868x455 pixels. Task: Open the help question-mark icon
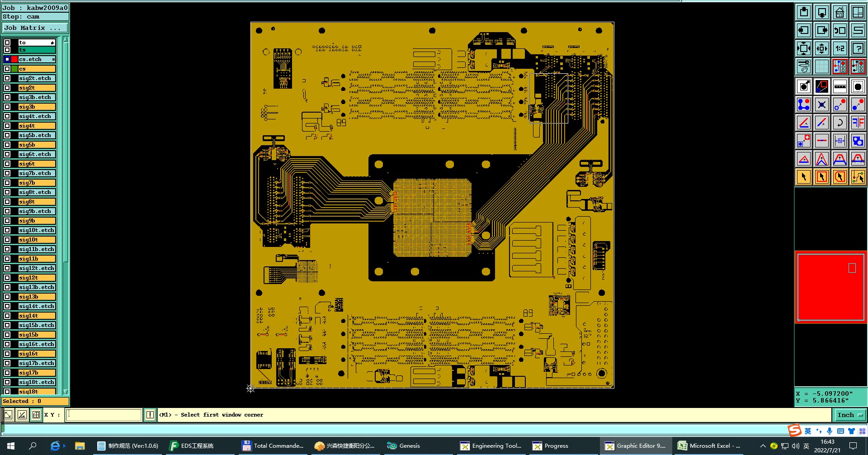pyautogui.click(x=858, y=48)
